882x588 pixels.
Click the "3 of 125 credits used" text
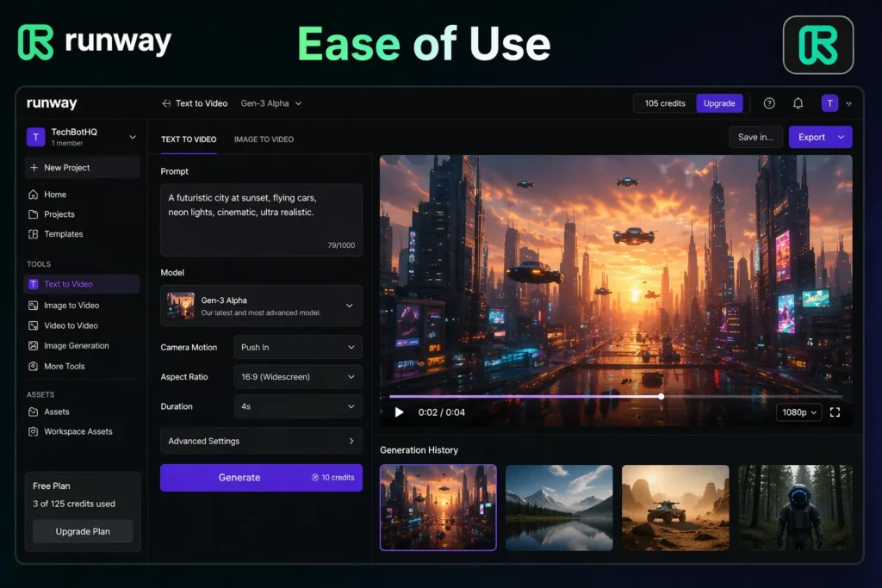74,504
